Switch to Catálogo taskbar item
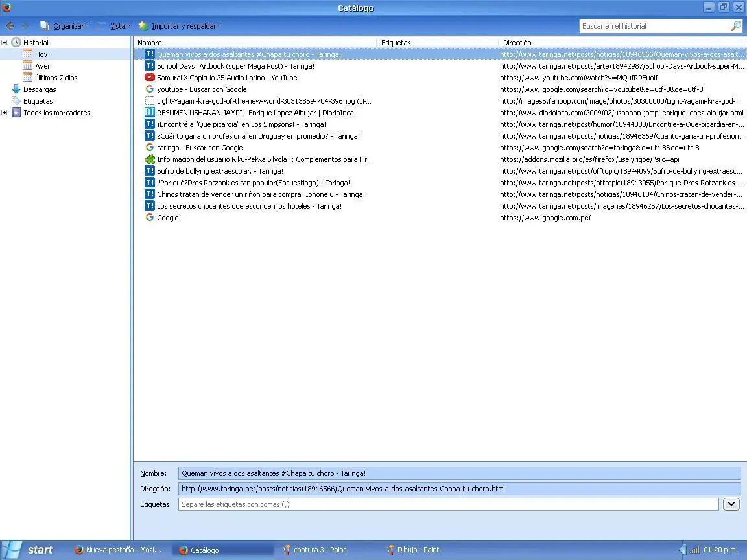The height and width of the screenshot is (560, 747). 222,550
